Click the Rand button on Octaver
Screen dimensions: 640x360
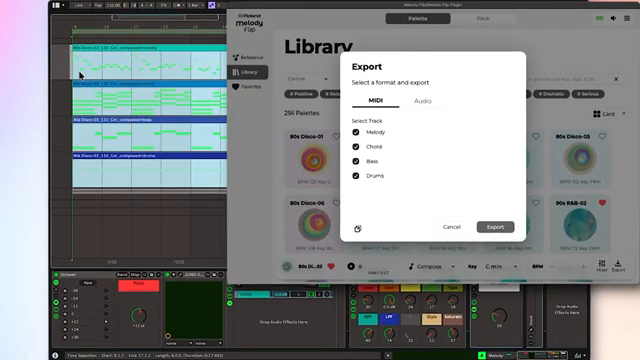point(122,275)
